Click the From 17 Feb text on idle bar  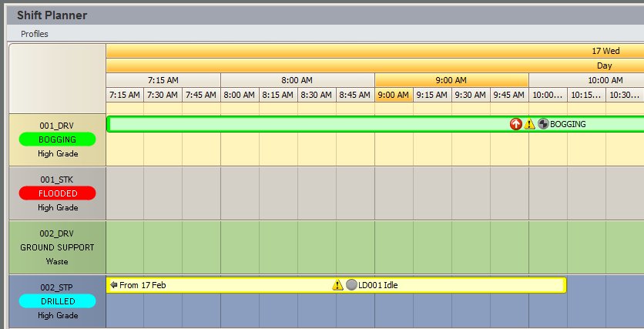point(143,285)
